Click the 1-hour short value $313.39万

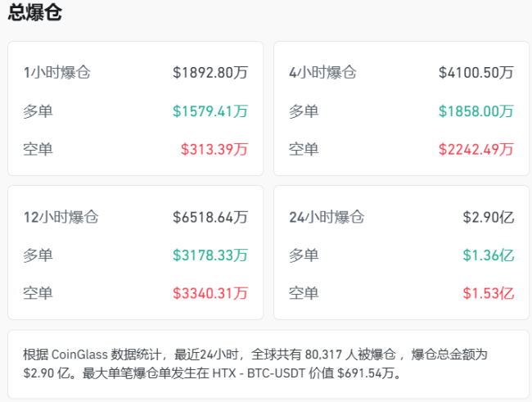click(214, 149)
